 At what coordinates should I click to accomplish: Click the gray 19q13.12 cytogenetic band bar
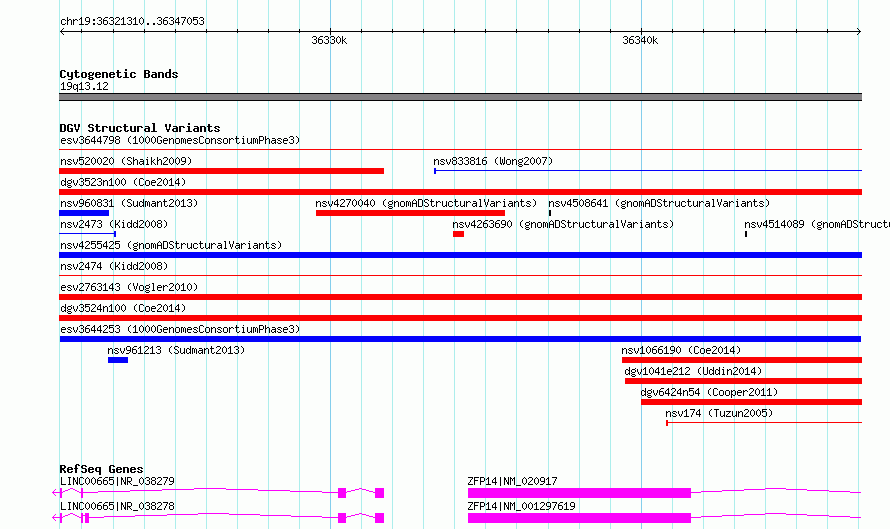pyautogui.click(x=460, y=97)
